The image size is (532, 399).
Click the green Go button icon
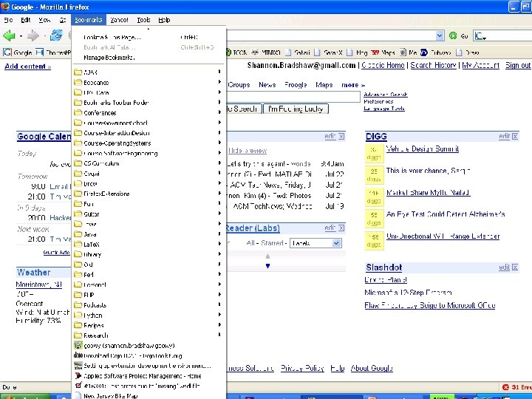click(x=453, y=35)
